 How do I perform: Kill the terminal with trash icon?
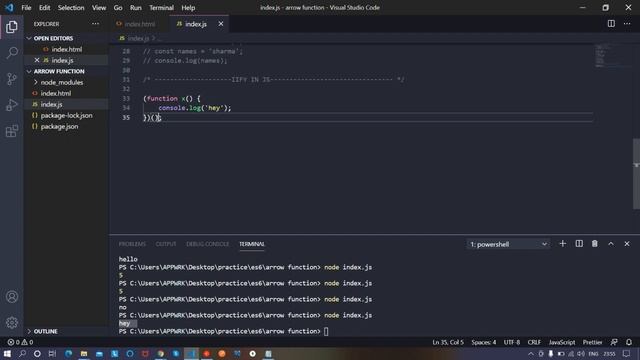595,244
